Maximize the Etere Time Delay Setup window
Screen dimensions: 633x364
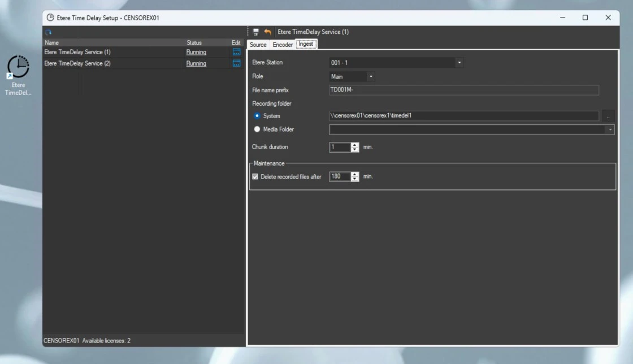(585, 18)
